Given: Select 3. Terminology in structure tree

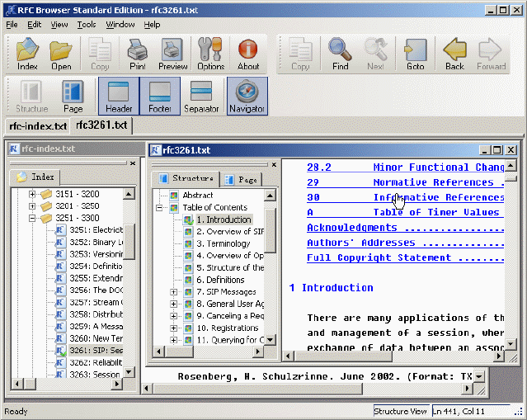Looking at the screenshot, I should tap(224, 243).
